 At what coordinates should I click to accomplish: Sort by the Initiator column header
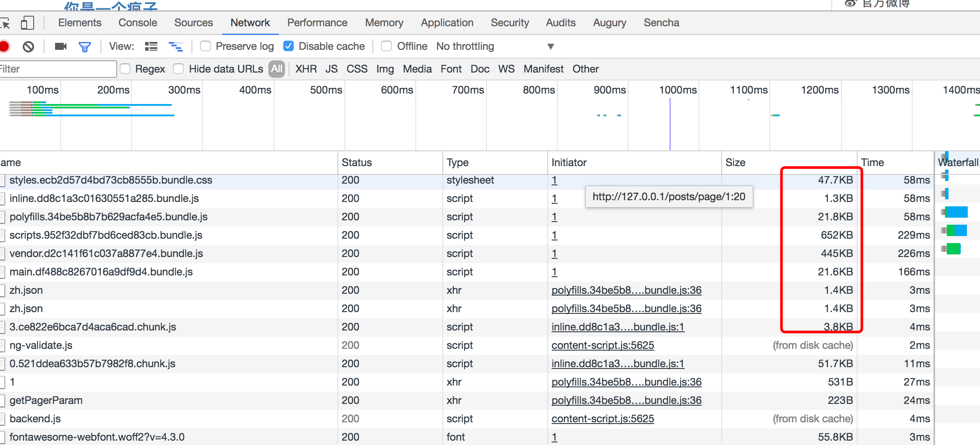(x=635, y=163)
